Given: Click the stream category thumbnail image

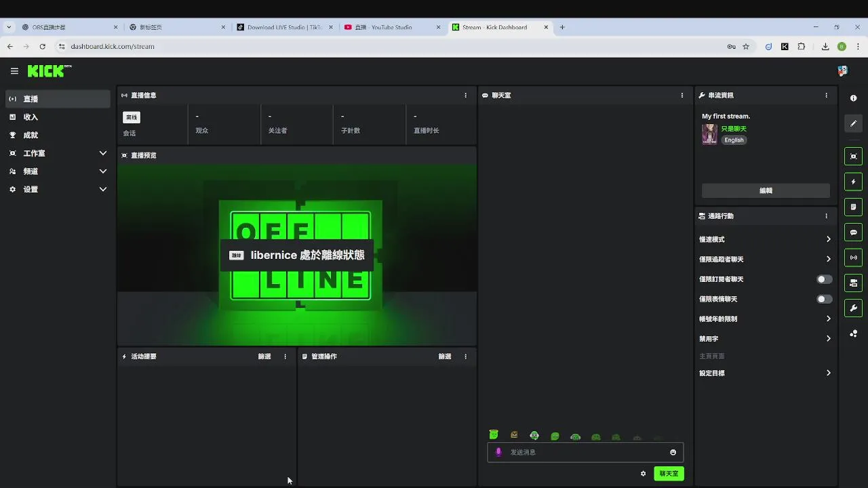Looking at the screenshot, I should 709,134.
